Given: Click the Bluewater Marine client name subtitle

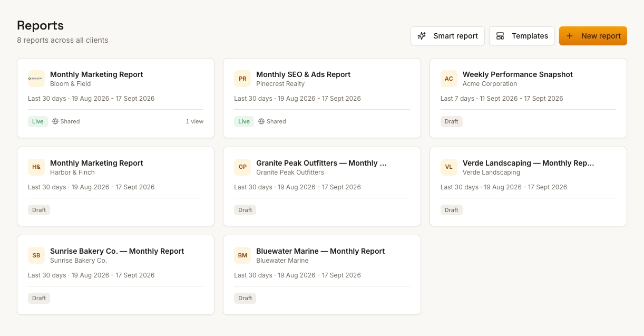Looking at the screenshot, I should click(282, 261).
